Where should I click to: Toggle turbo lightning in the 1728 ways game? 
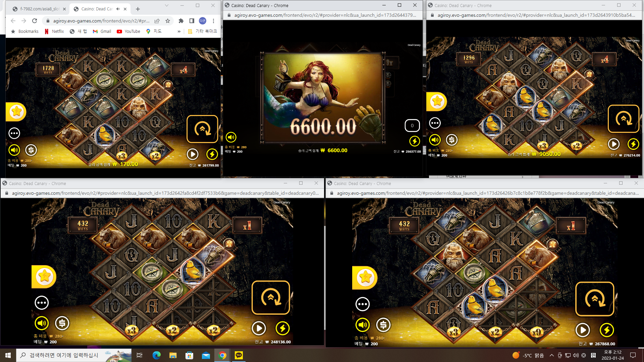click(212, 154)
